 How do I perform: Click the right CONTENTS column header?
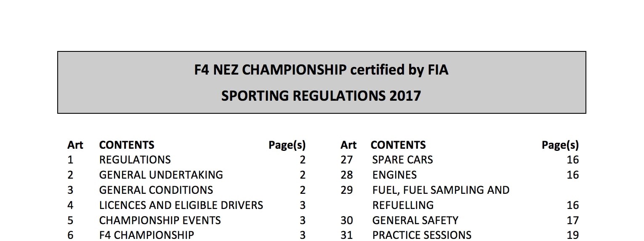[x=398, y=145]
